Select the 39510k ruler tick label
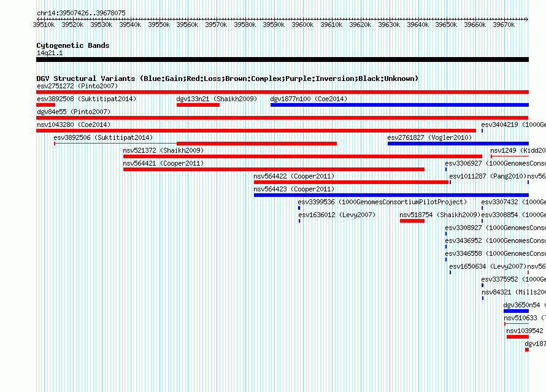This screenshot has width=546, height=392. click(x=44, y=25)
